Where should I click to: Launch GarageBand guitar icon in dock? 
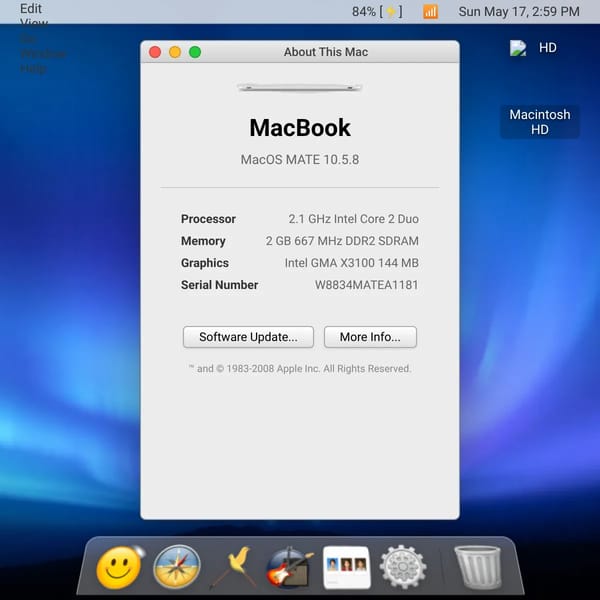click(290, 567)
